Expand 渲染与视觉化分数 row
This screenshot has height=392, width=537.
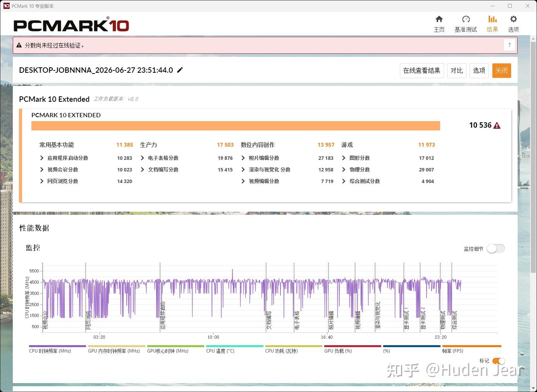pyautogui.click(x=243, y=169)
